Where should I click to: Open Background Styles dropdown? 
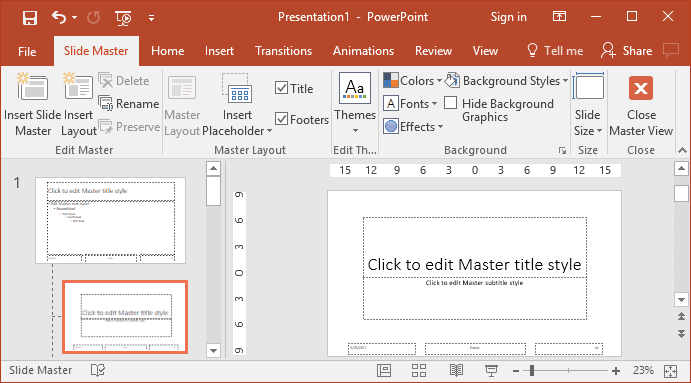[506, 81]
